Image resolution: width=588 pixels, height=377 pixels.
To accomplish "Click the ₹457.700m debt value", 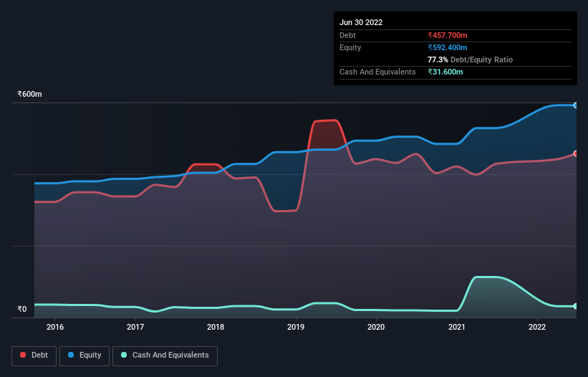I will click(448, 35).
